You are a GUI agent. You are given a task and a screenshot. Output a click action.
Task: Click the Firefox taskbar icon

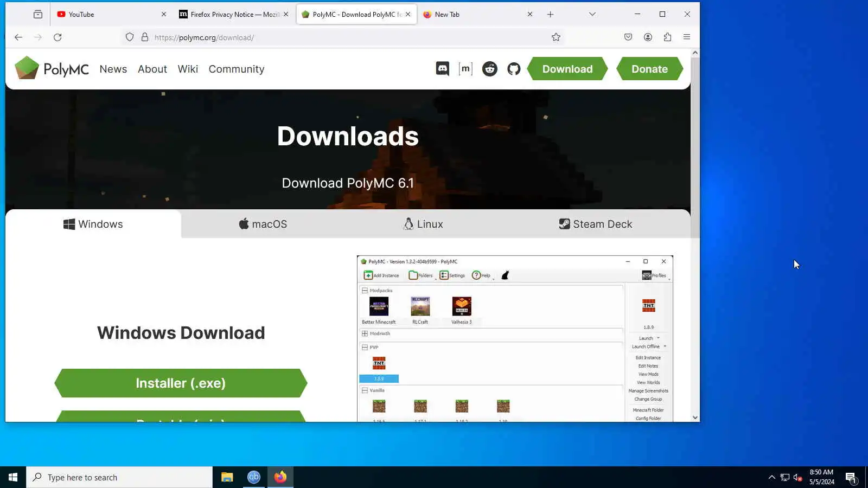pyautogui.click(x=280, y=477)
